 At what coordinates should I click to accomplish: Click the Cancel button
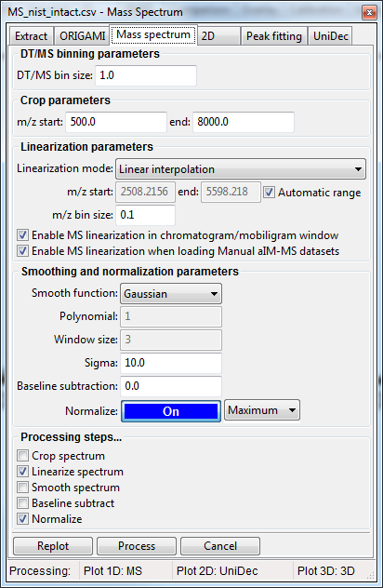(220, 546)
